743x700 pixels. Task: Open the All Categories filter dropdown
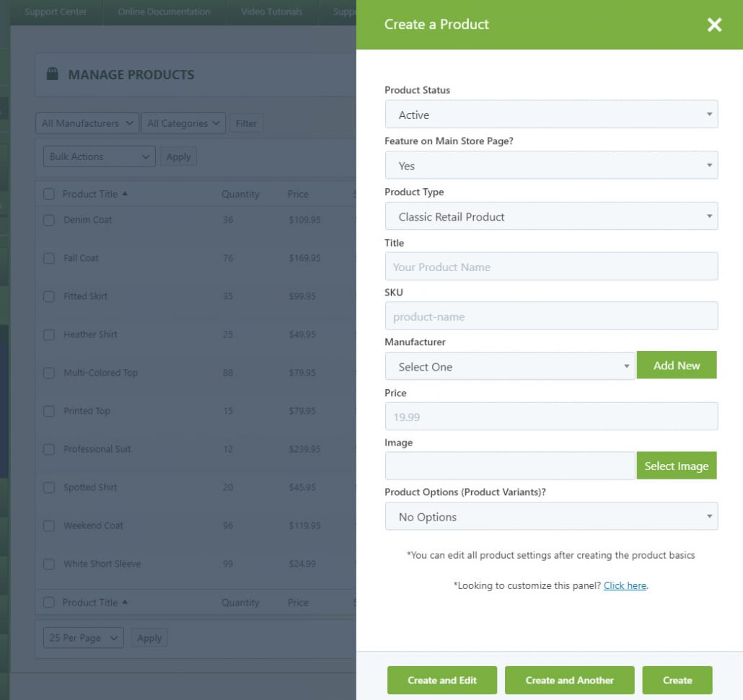[x=183, y=123]
